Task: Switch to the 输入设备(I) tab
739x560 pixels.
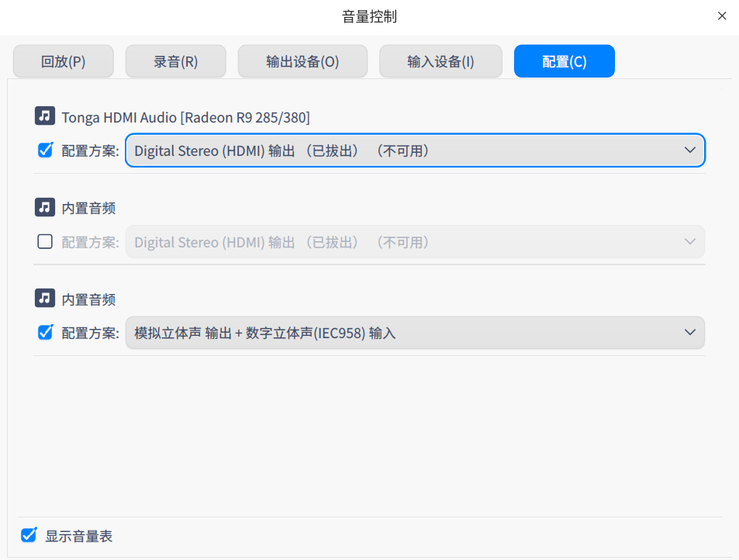Action: (x=440, y=60)
